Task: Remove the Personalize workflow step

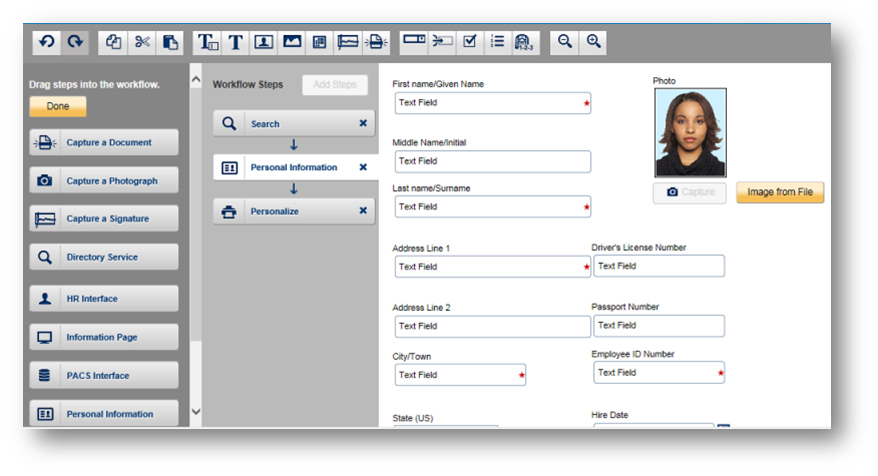Action: [363, 211]
